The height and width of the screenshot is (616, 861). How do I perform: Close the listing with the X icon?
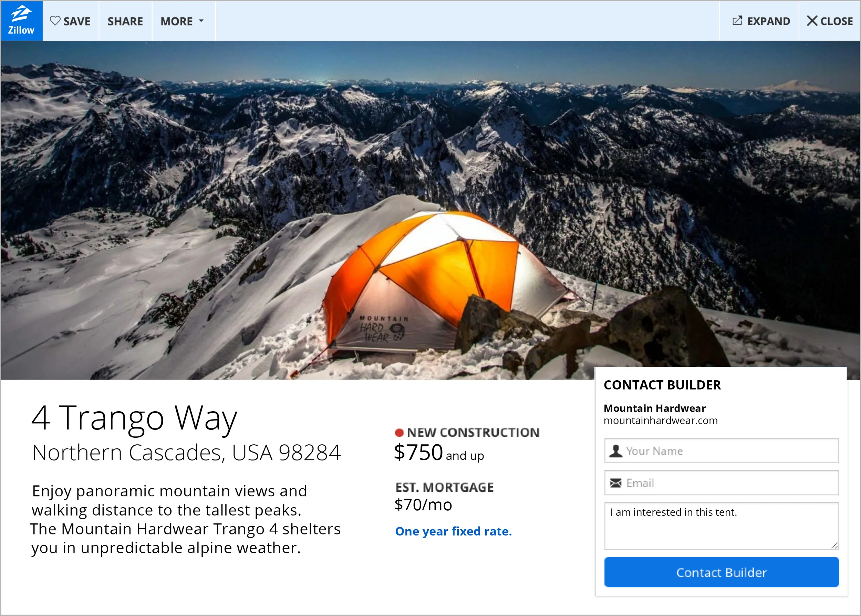(x=812, y=21)
